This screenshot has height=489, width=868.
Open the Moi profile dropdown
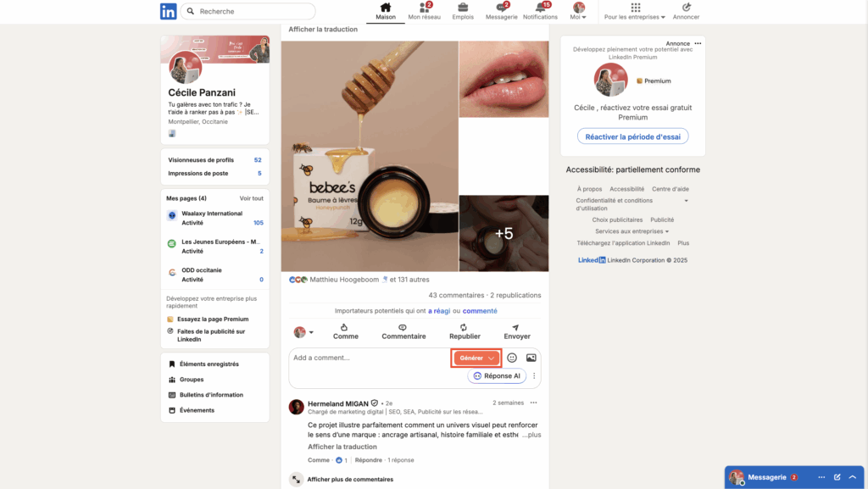coord(578,11)
